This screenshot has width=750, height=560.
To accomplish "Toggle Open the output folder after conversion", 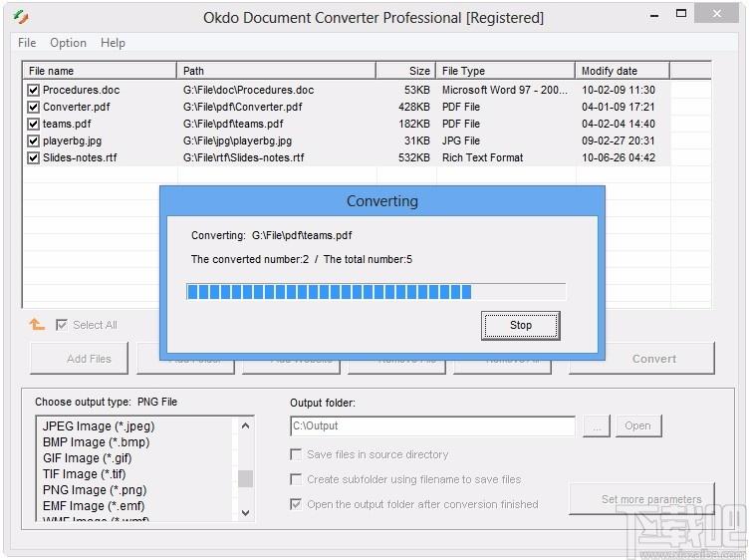I will click(x=296, y=504).
